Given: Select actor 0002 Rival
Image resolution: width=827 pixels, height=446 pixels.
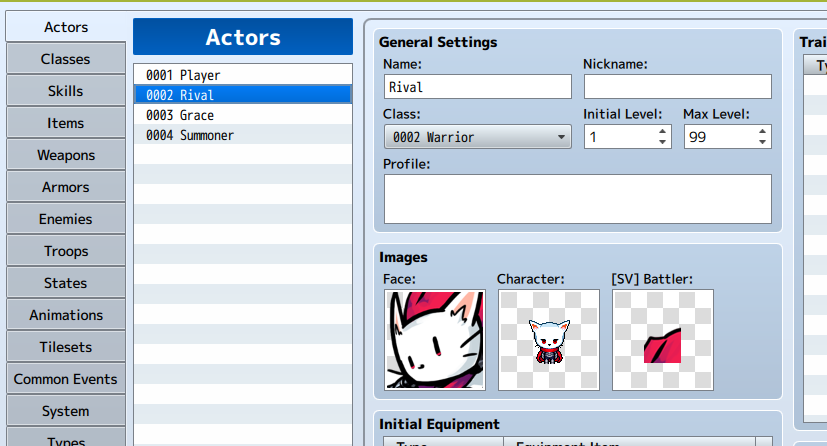Looking at the screenshot, I should point(243,95).
